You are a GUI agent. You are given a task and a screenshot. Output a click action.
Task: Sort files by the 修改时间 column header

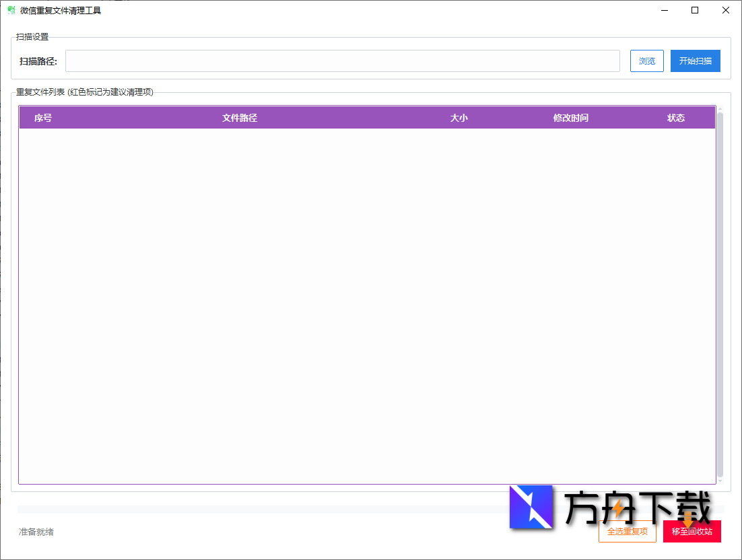pyautogui.click(x=570, y=117)
